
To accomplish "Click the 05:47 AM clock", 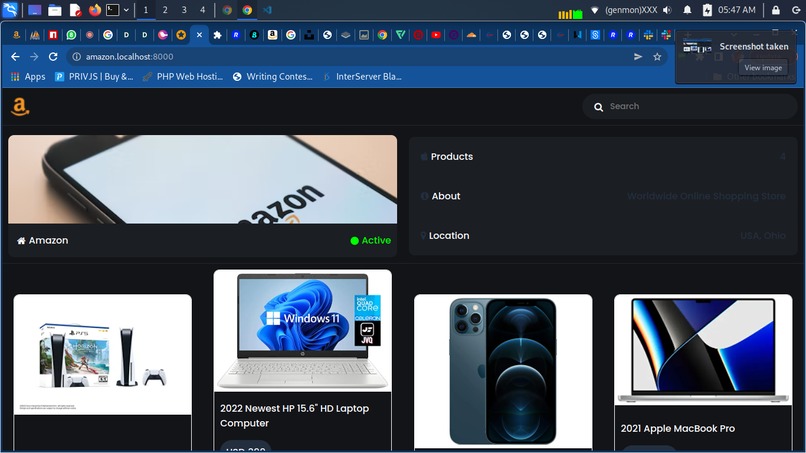I will 737,10.
